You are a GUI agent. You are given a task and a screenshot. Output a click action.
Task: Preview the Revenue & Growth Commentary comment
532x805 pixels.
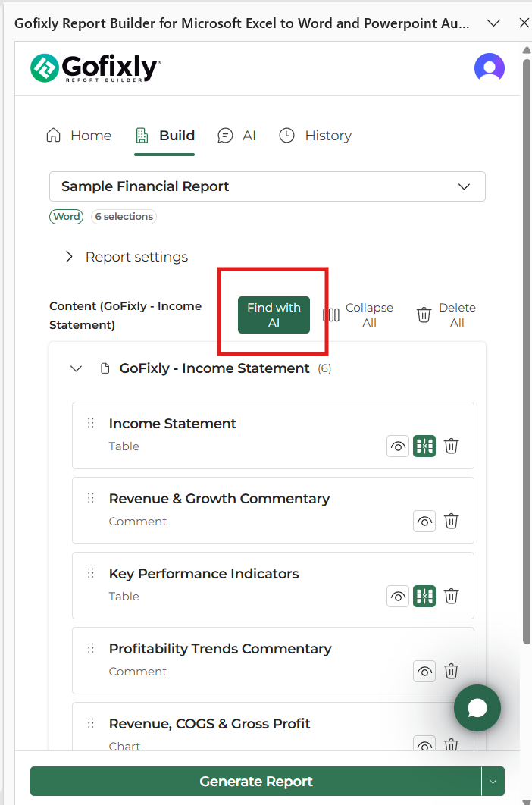424,521
